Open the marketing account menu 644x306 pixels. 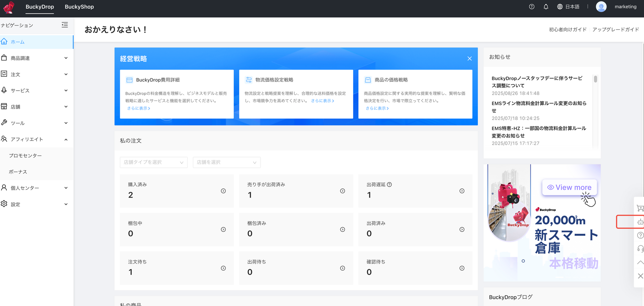click(626, 7)
